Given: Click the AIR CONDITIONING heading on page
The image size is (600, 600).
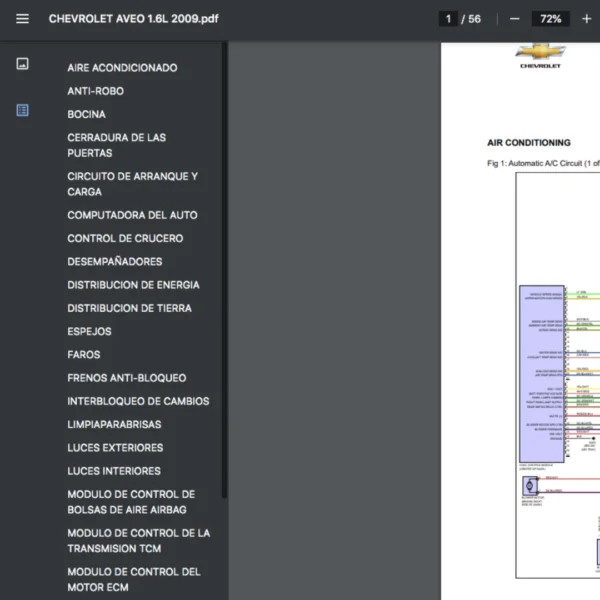Looking at the screenshot, I should click(528, 143).
